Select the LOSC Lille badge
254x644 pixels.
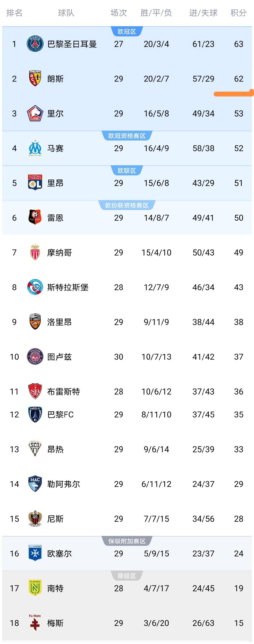[x=35, y=113]
